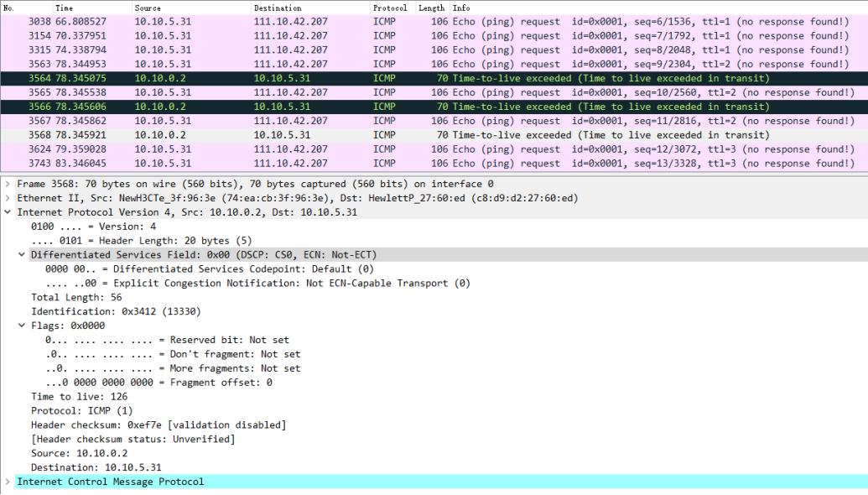
Task: Select packet number 3315
Action: click(x=434, y=49)
